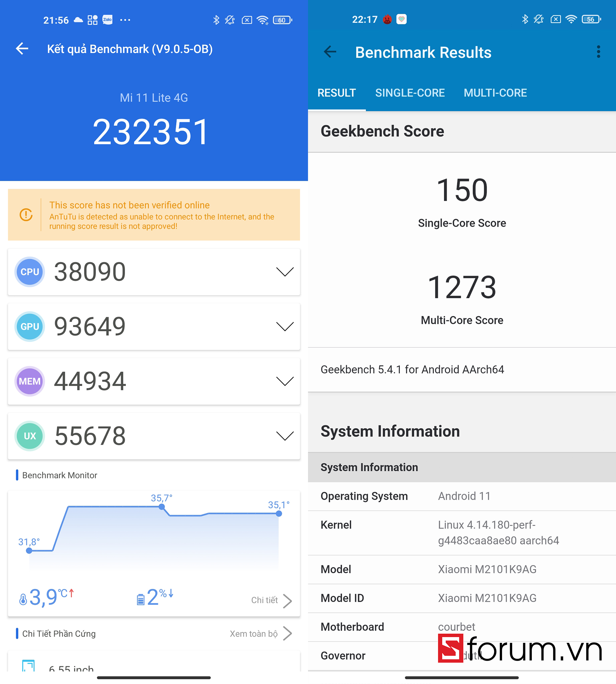Screen dimensions: 616x684
Task: Open the three-dot overflow menu in Geekbench
Action: pyautogui.click(x=598, y=52)
